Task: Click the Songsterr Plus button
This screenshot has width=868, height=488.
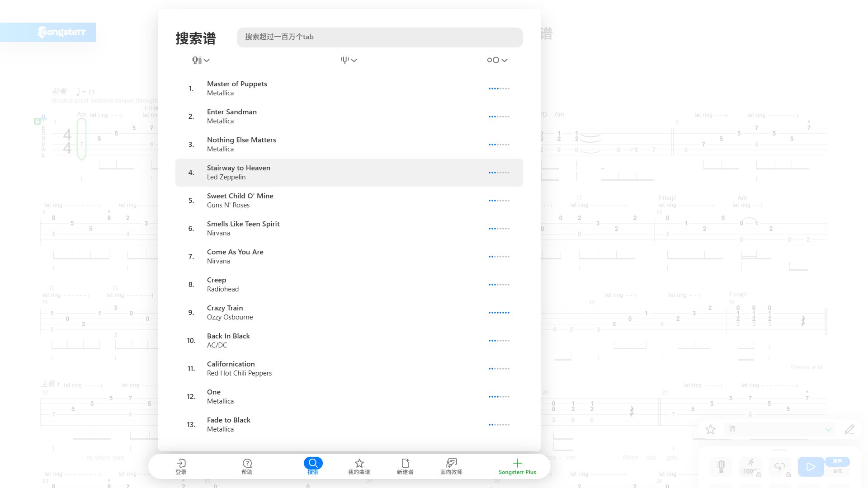Action: [517, 466]
